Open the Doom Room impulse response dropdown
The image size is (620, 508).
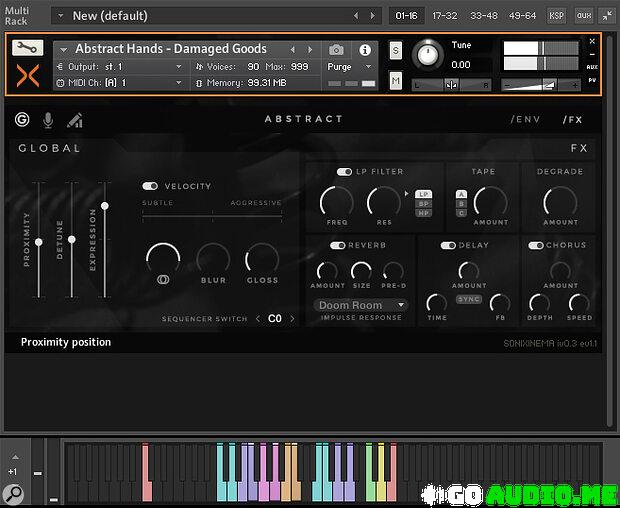[361, 305]
